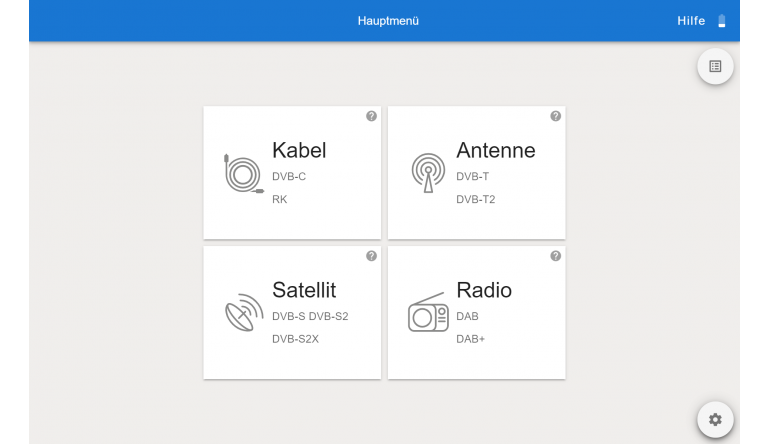Click the Satellit dish icon
Viewport: 770px width, 444px height.
tap(244, 312)
